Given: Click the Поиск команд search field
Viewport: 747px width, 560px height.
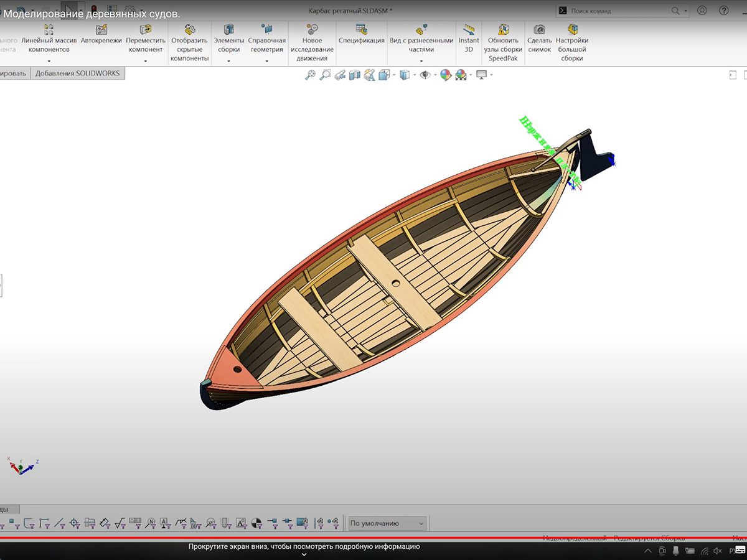Looking at the screenshot, I should coord(616,11).
